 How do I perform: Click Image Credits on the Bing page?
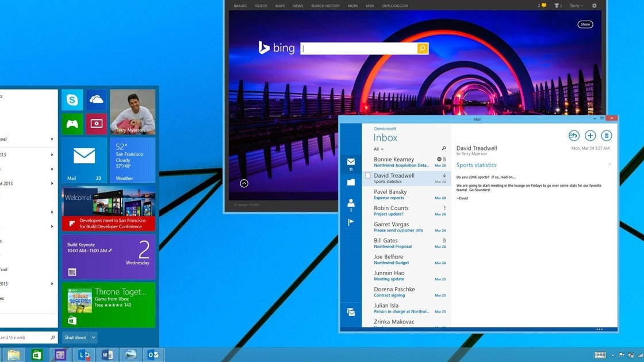pos(247,205)
